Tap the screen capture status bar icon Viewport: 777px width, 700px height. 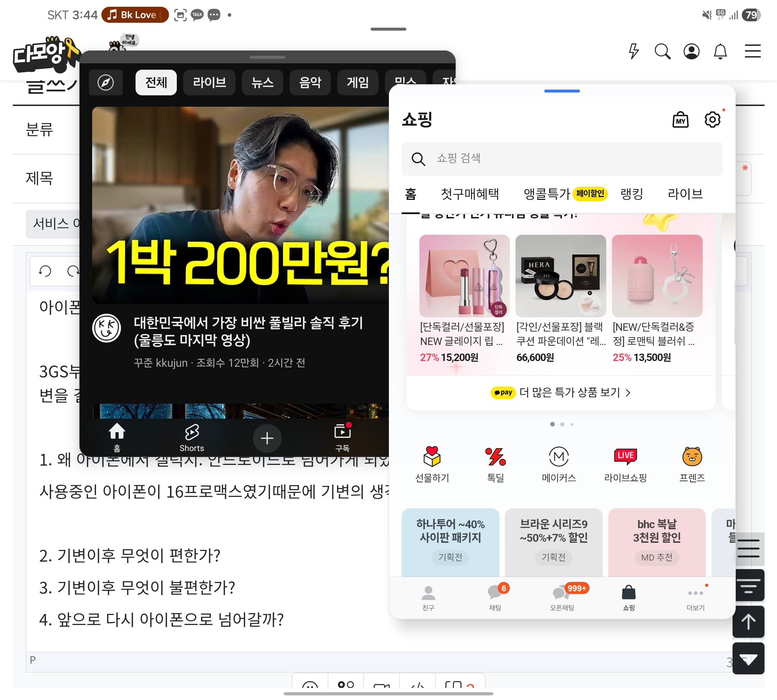tap(180, 15)
